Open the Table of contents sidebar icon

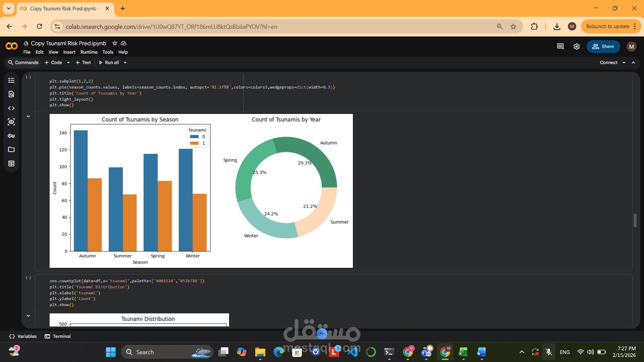coord(11,80)
